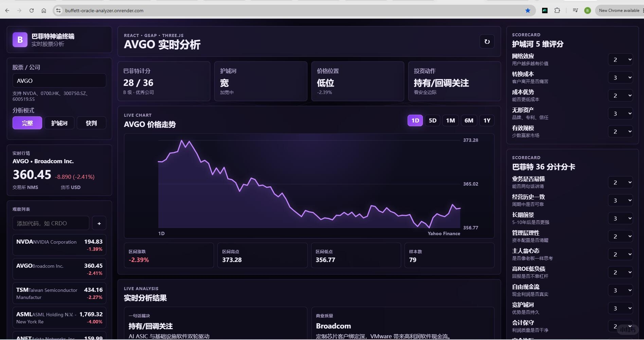Reload the page with the browser refresh icon
644x340 pixels.
32,11
